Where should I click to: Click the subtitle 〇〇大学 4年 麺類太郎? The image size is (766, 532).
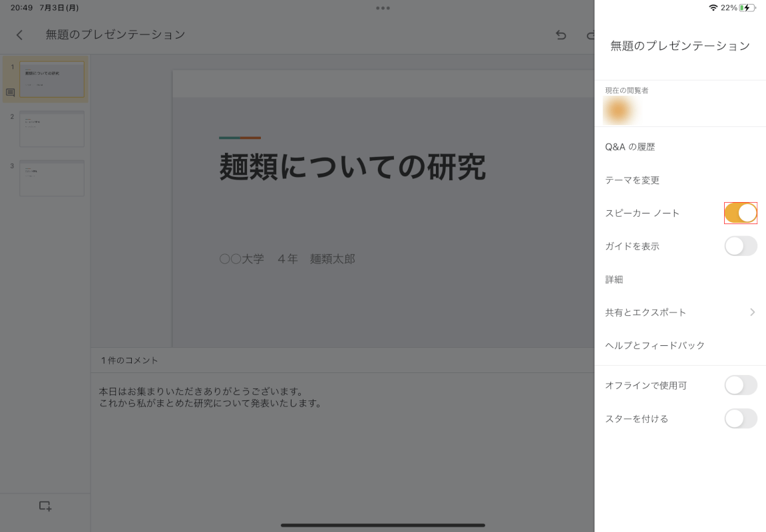click(287, 259)
